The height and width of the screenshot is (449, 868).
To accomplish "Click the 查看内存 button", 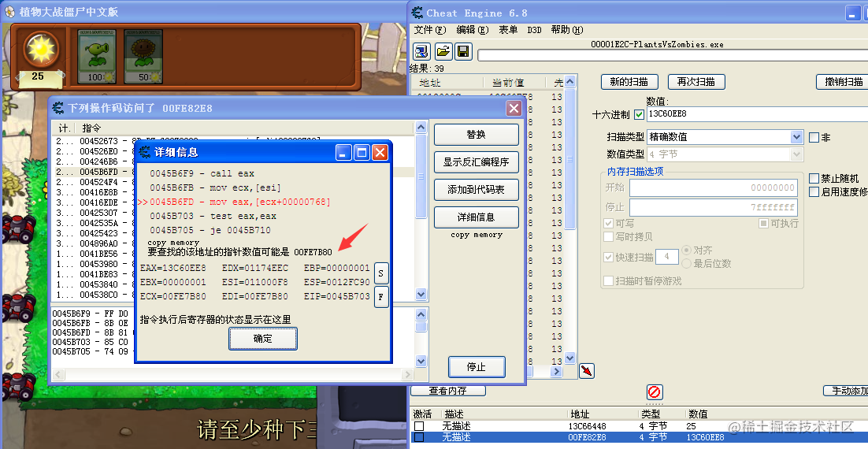I will point(448,391).
